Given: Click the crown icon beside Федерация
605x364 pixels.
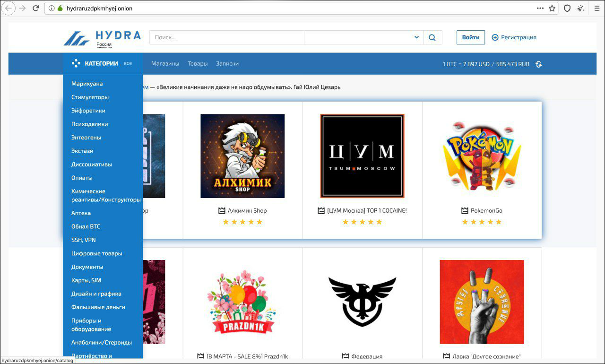Looking at the screenshot, I should click(x=345, y=356).
